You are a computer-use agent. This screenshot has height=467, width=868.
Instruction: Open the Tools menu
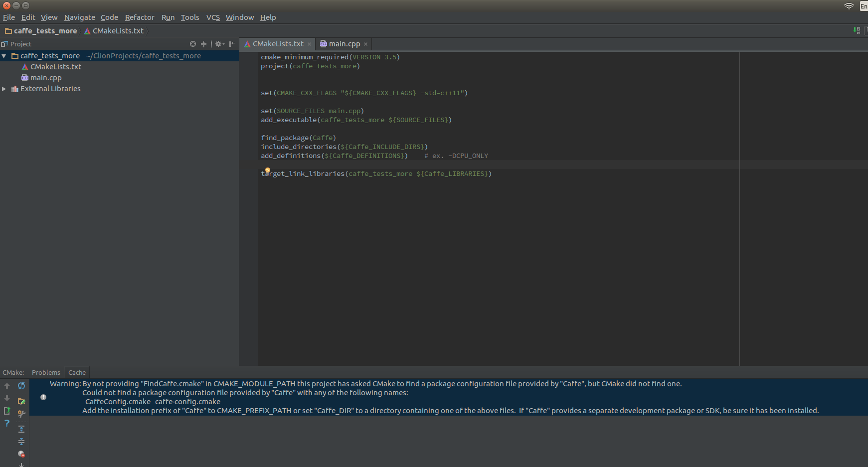(x=190, y=17)
